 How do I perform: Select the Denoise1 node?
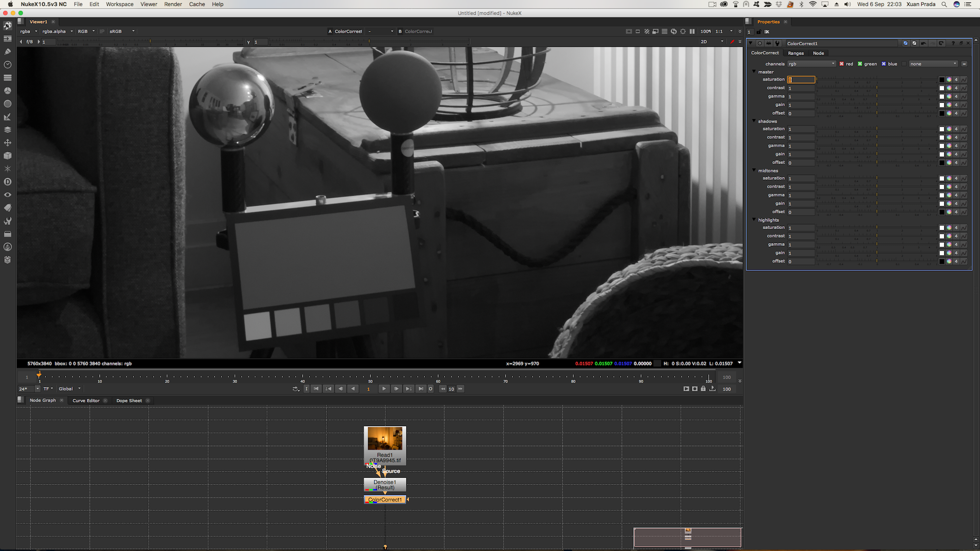click(x=385, y=485)
